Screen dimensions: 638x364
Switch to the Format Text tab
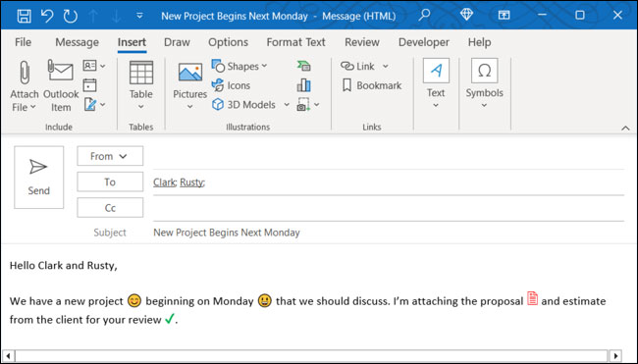[x=295, y=42]
